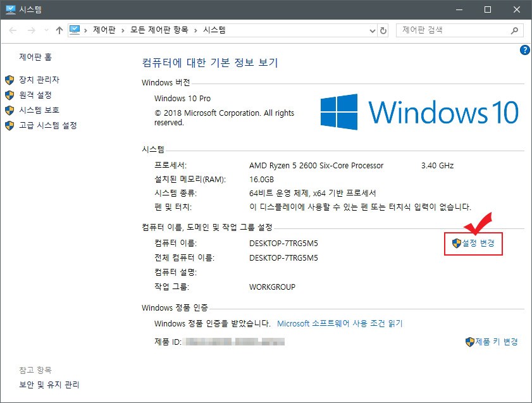This screenshot has height=403, width=532.
Task: Click the forward navigation arrow
Action: 32,30
